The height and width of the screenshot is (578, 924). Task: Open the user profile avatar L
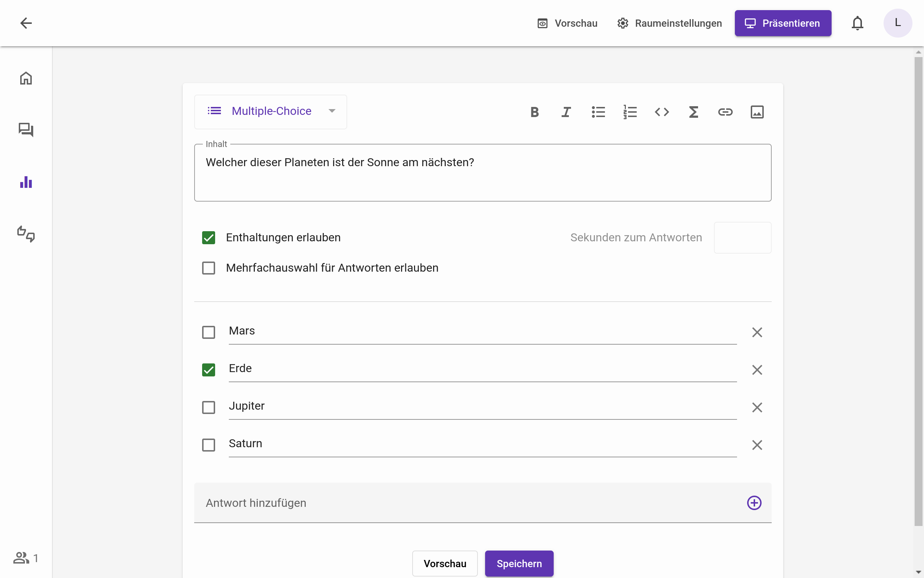[x=898, y=23]
